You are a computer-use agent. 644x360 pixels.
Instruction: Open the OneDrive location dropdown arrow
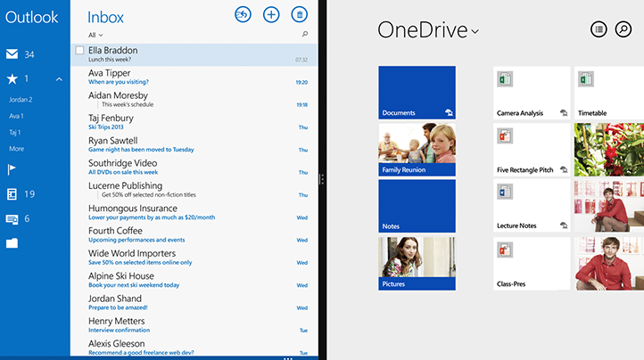click(x=475, y=32)
